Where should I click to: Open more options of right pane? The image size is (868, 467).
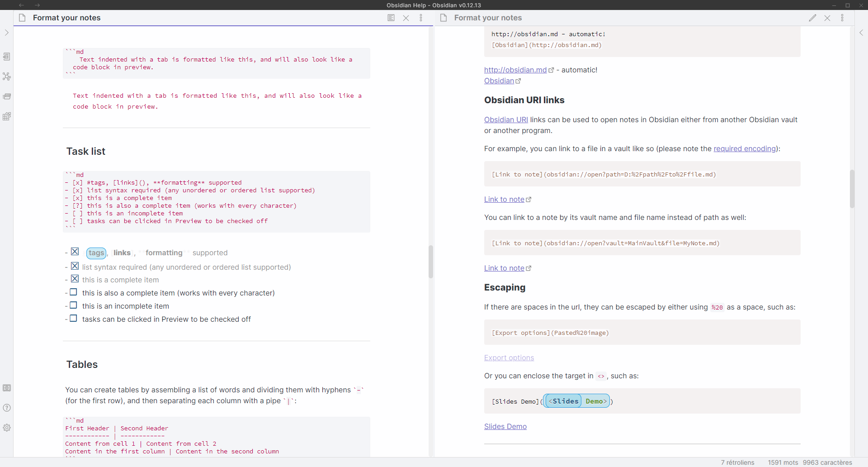tap(842, 18)
